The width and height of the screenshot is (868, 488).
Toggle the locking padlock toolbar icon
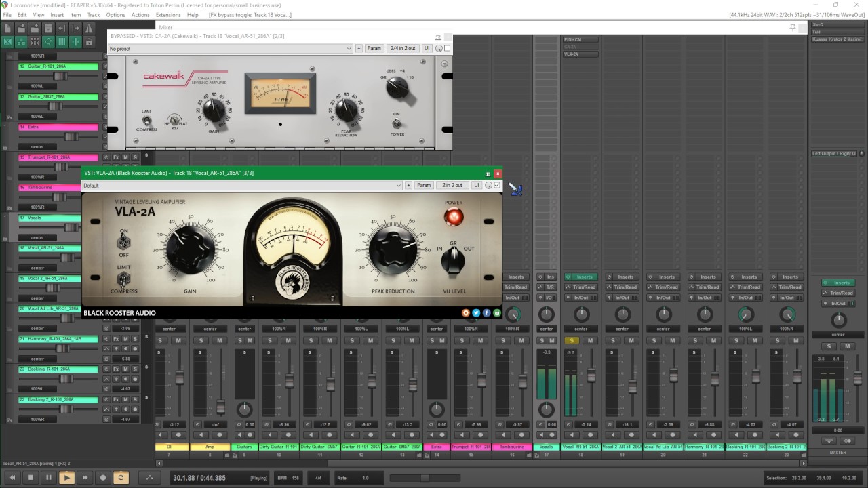[x=90, y=42]
